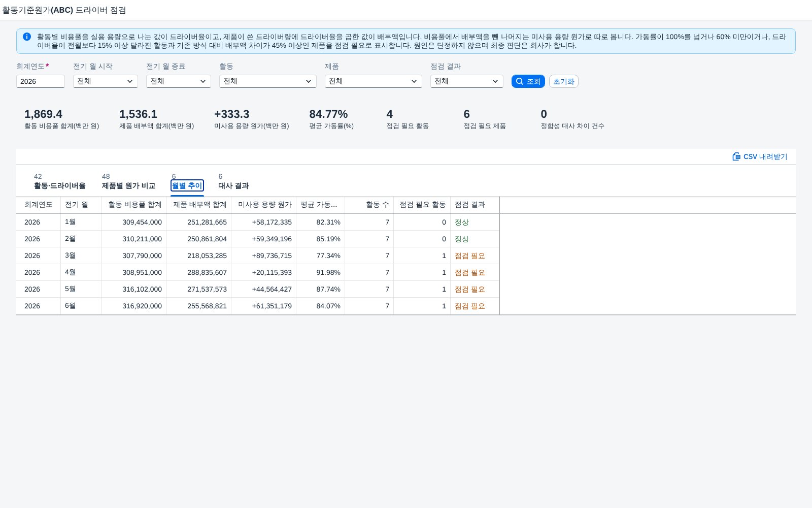Viewport: 812px width, 508px height.
Task: Click the 3월 점검 필요 status
Action: [470, 256]
